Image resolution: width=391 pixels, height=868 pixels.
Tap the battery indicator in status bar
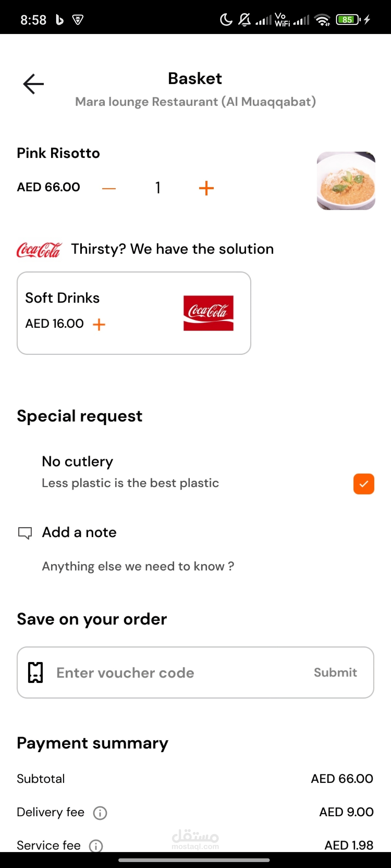pyautogui.click(x=348, y=20)
